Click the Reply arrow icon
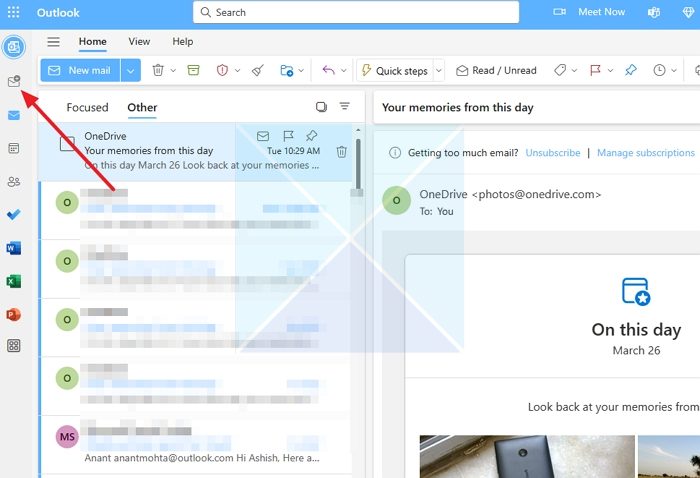 point(329,70)
